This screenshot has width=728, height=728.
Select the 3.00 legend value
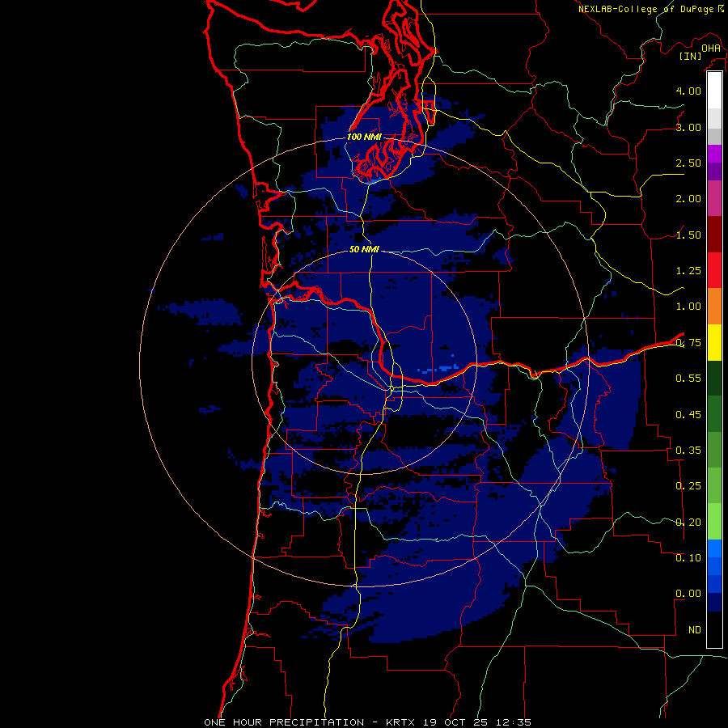click(x=688, y=127)
